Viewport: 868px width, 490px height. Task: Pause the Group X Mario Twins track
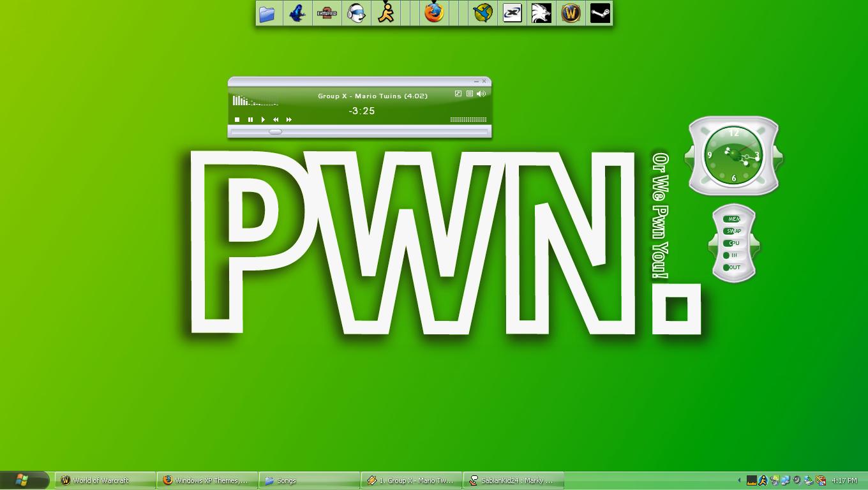click(x=250, y=119)
